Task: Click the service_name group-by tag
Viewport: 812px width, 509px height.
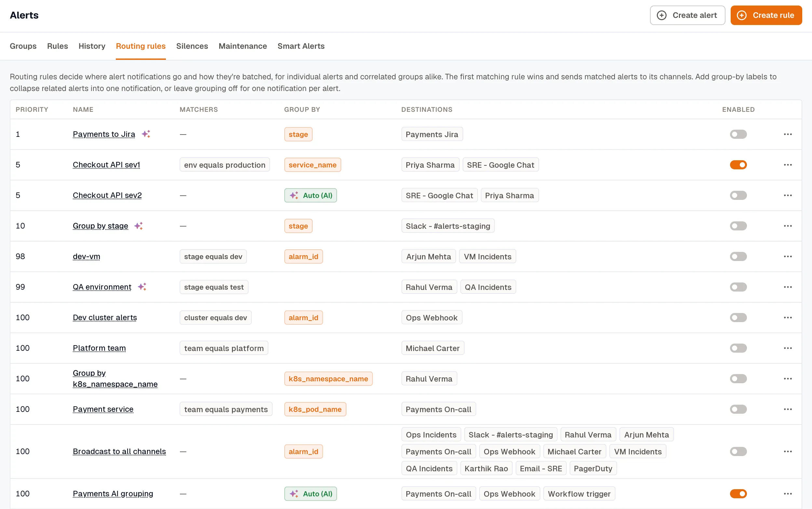Action: pyautogui.click(x=312, y=165)
